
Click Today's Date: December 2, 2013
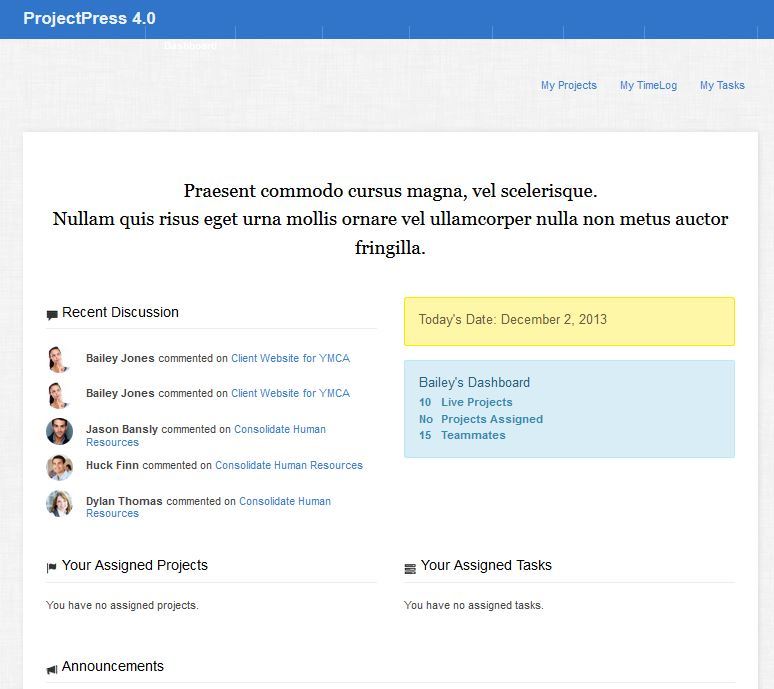(x=513, y=319)
